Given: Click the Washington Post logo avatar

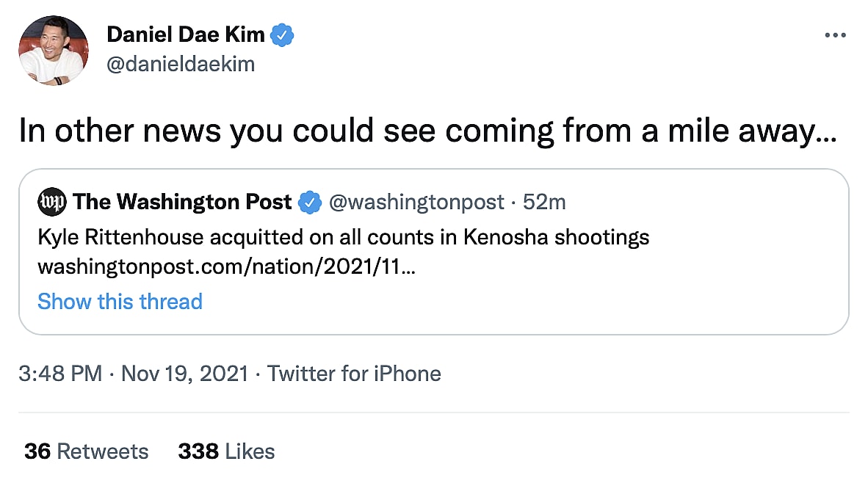Looking at the screenshot, I should 51,202.
